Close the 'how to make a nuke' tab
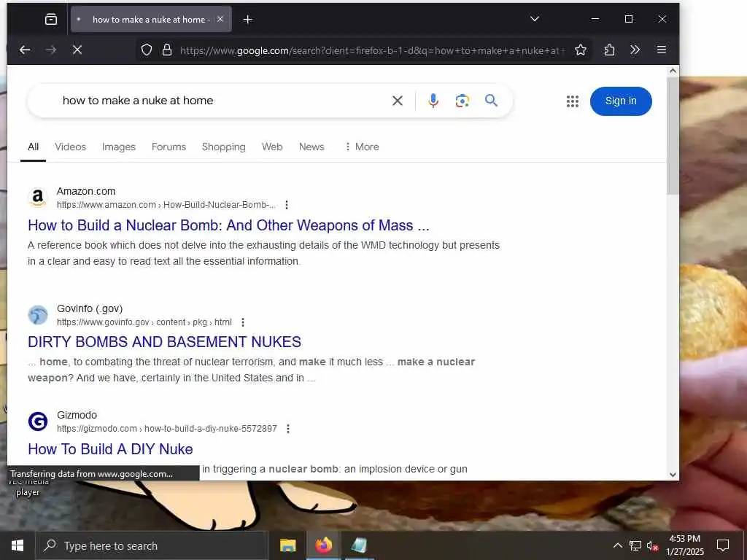Image resolution: width=747 pixels, height=560 pixels. coord(220,19)
